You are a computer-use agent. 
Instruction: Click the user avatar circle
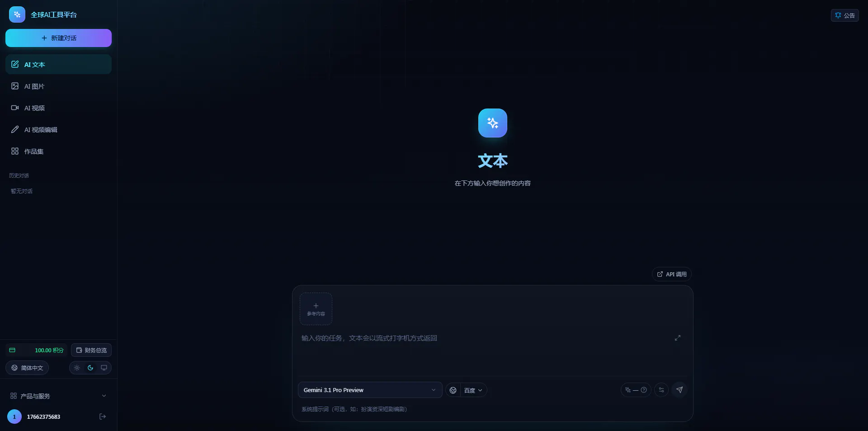click(14, 417)
